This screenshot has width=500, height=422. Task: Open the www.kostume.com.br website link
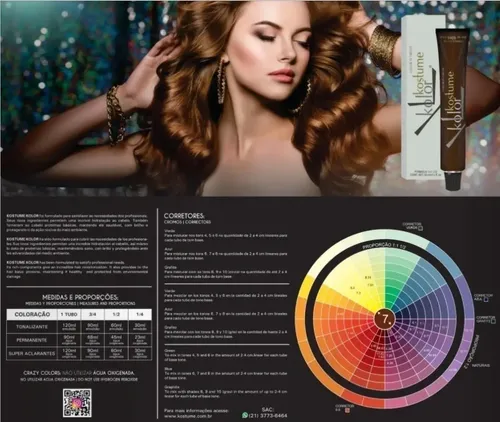[188, 416]
